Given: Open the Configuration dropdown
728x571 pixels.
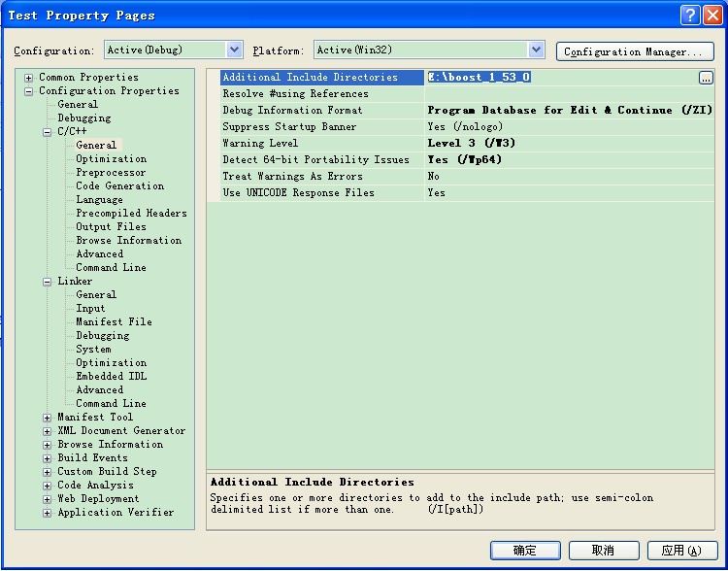Looking at the screenshot, I should [x=235, y=50].
